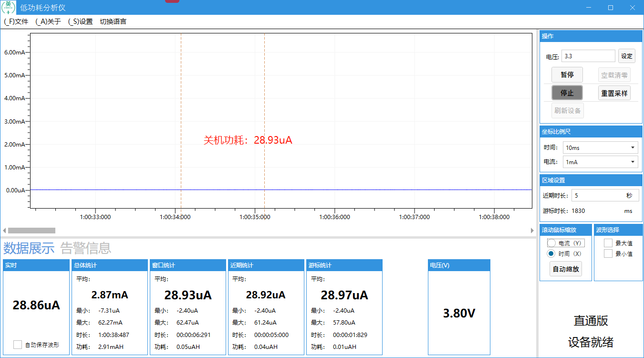The image size is (644, 358).
Task: Click the 1:00:36:000 time axis label
Action: coord(334,217)
